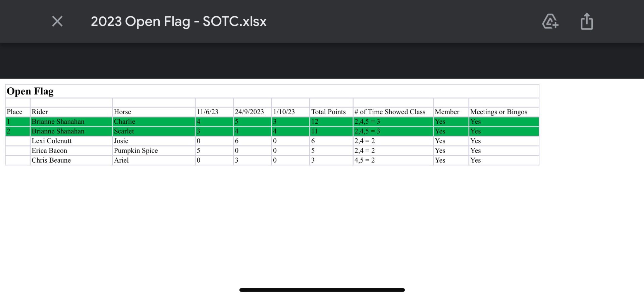The width and height of the screenshot is (644, 298).
Task: Tap the home indicator bar
Action: click(322, 290)
